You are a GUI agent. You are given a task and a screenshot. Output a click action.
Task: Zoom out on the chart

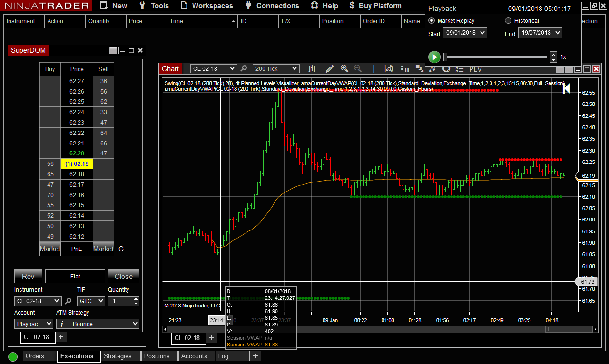pos(358,69)
